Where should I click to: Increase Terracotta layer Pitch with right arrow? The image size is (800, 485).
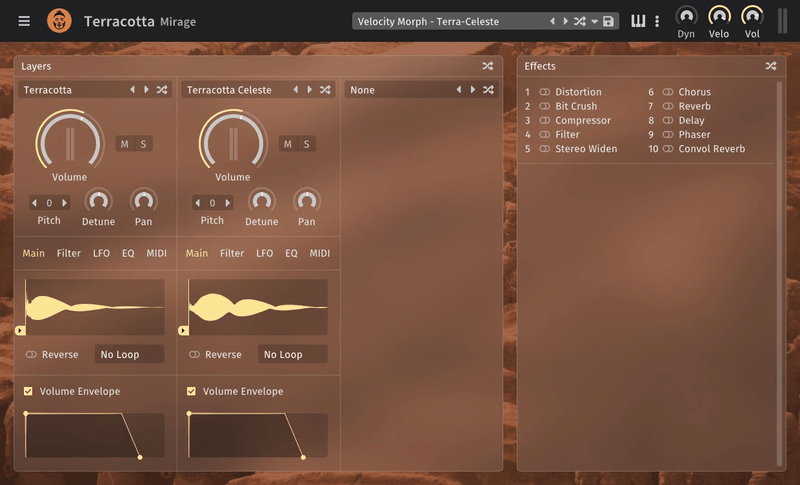(65, 203)
